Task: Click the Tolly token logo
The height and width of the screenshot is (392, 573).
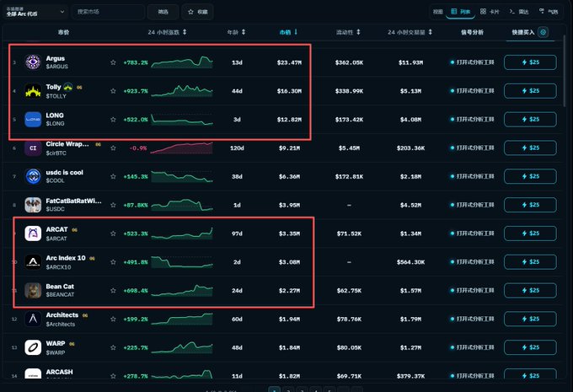Action: pos(33,91)
